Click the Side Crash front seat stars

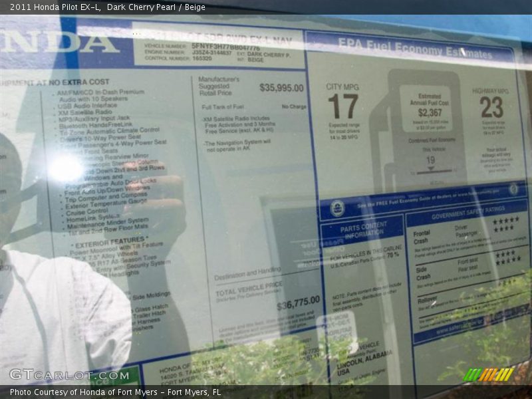(505, 253)
